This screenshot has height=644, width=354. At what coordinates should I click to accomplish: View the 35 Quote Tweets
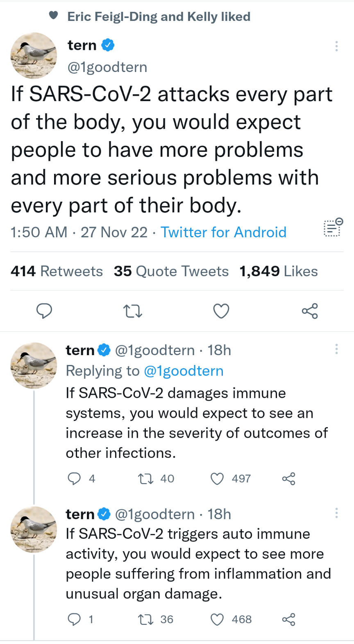point(171,271)
